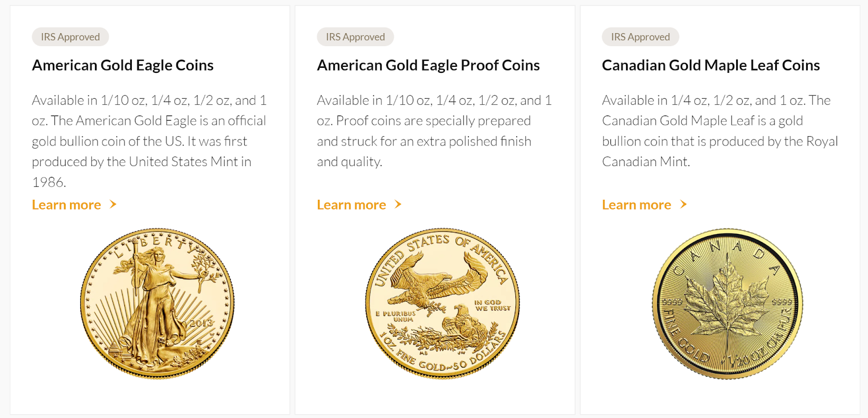
Task: Click the Royal Canadian Mint description paragraph
Action: tap(720, 131)
